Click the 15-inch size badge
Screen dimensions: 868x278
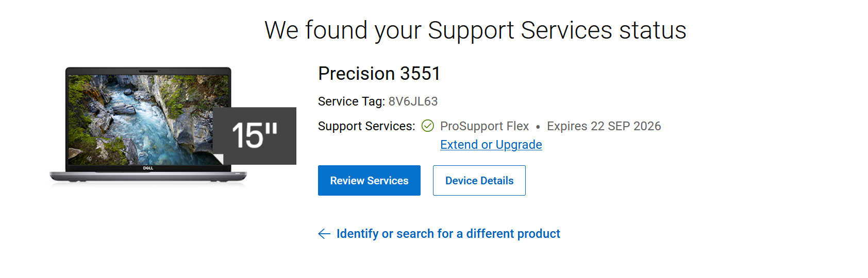[255, 135]
